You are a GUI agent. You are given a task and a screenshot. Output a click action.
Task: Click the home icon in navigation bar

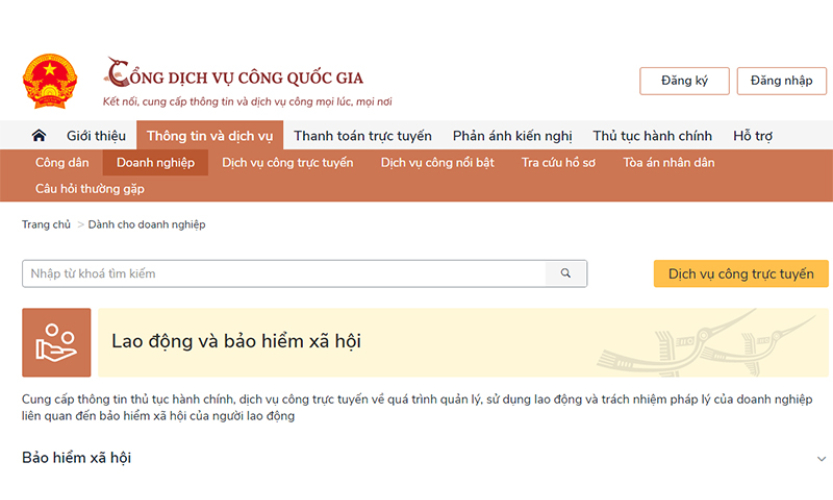point(39,135)
